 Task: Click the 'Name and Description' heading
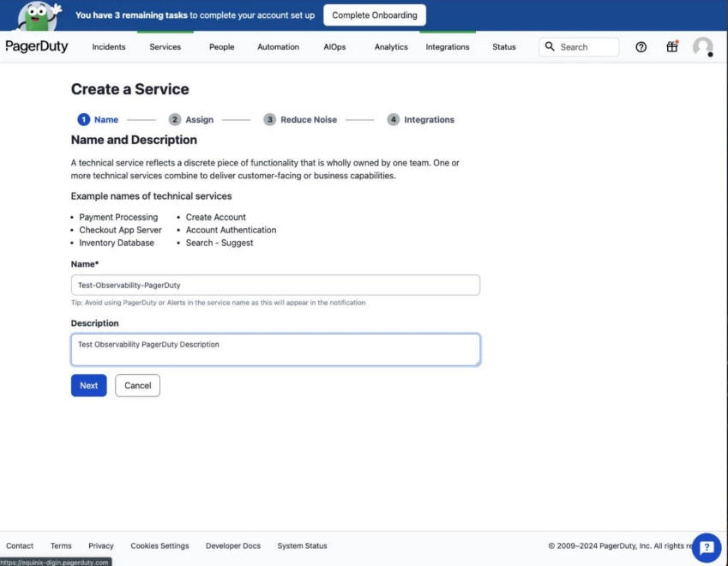[134, 140]
